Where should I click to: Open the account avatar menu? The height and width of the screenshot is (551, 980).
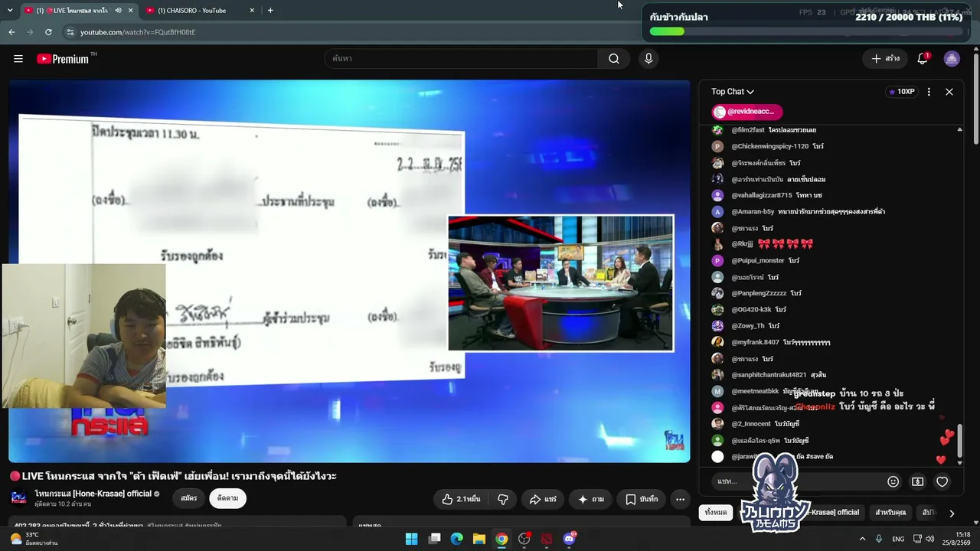click(952, 59)
